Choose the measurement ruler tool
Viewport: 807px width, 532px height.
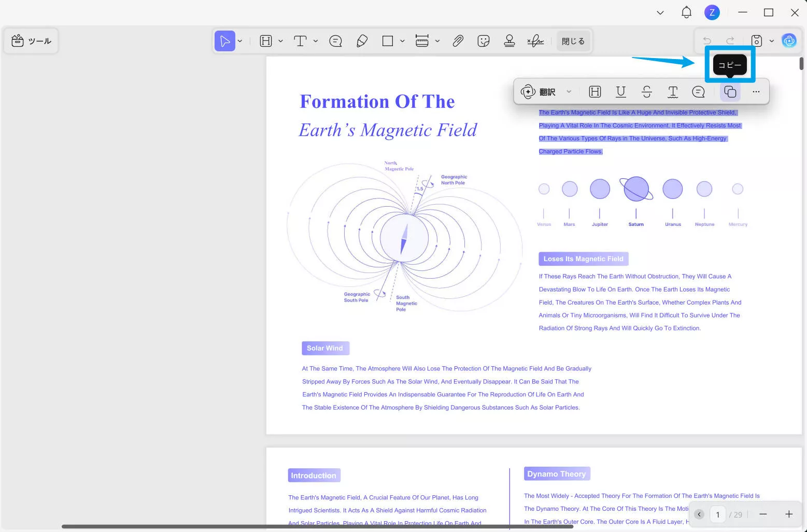pyautogui.click(x=422, y=41)
